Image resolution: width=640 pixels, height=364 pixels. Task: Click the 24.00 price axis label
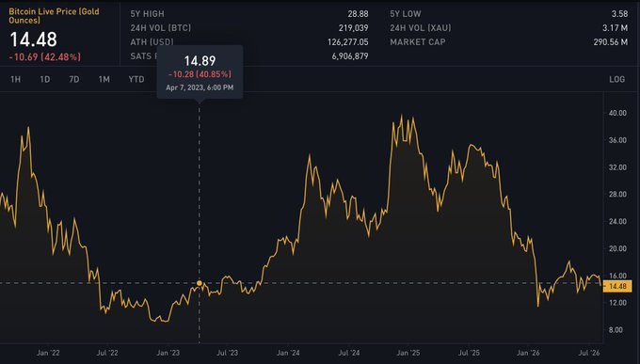[x=617, y=222]
